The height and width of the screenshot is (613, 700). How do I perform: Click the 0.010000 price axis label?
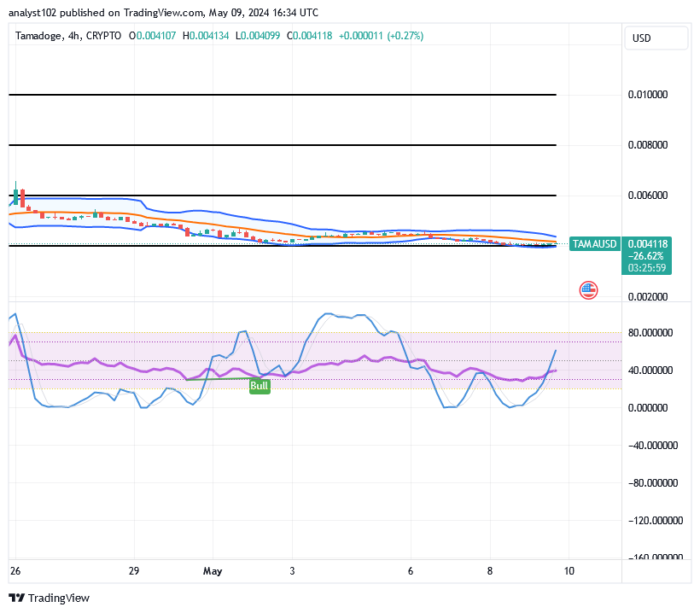pyautogui.click(x=648, y=95)
